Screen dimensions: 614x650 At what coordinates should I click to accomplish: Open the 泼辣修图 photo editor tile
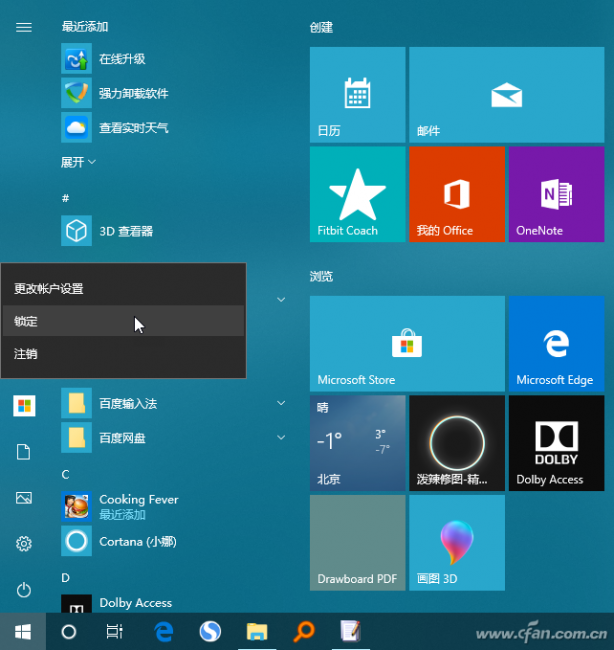(x=457, y=443)
